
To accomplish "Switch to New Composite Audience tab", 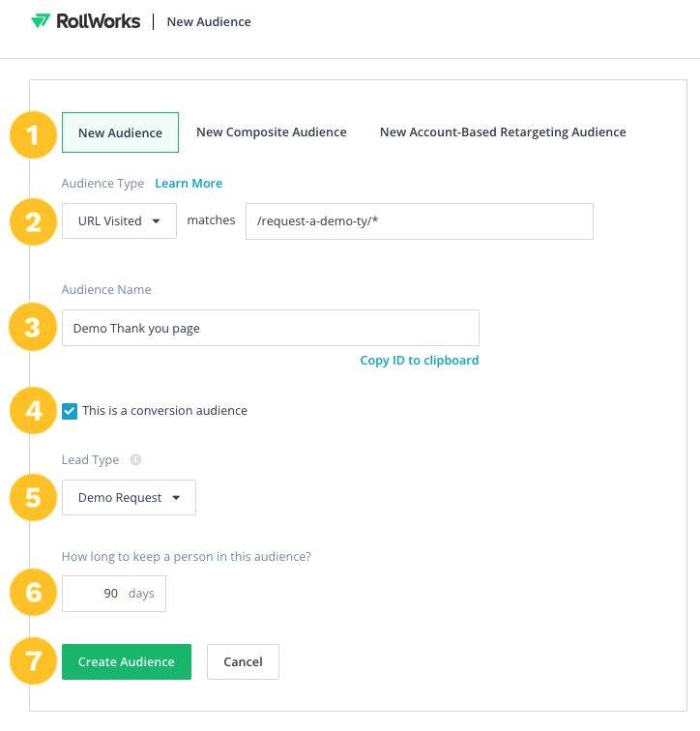I will [x=272, y=132].
